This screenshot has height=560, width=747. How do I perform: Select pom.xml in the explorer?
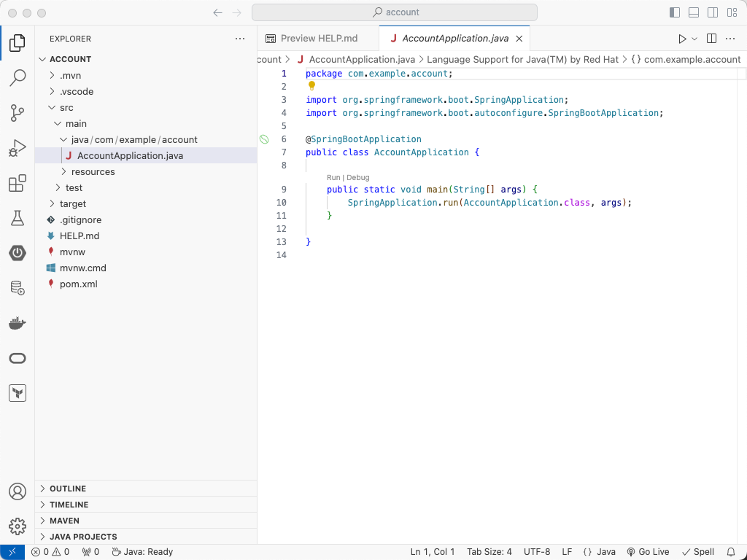tap(78, 284)
